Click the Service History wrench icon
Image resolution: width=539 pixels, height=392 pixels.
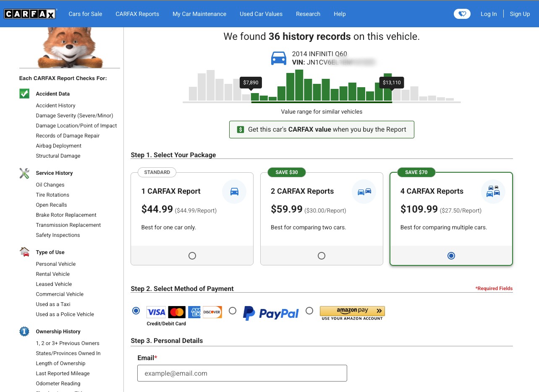click(x=24, y=173)
